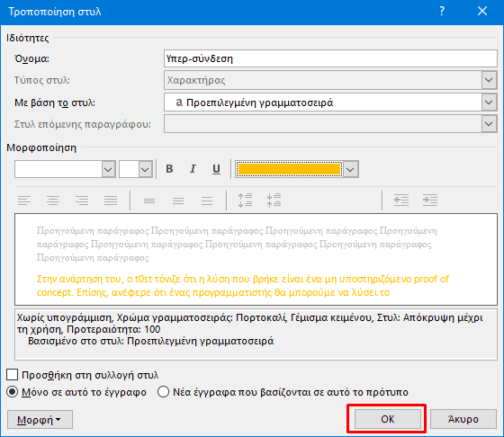
Task: Click the decrease paragraph spacing icon
Action: [x=274, y=201]
